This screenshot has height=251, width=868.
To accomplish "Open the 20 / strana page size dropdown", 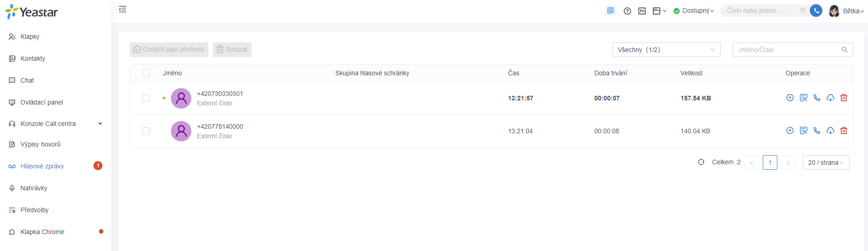I will coord(826,162).
